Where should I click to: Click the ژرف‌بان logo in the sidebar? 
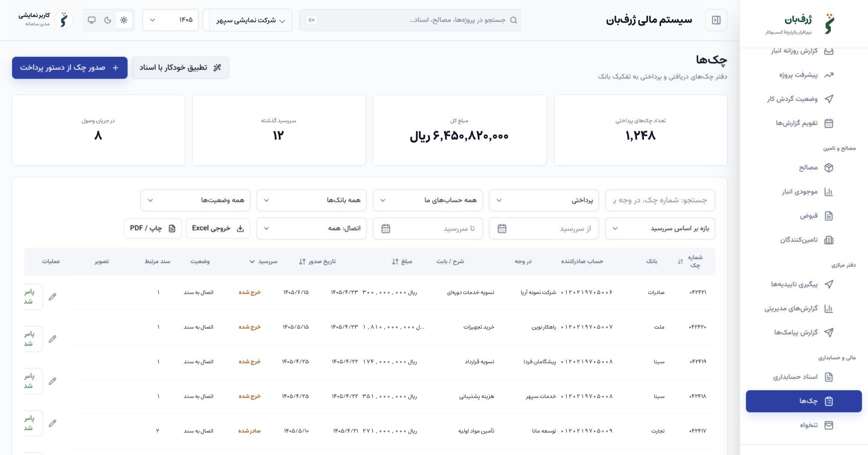829,24
